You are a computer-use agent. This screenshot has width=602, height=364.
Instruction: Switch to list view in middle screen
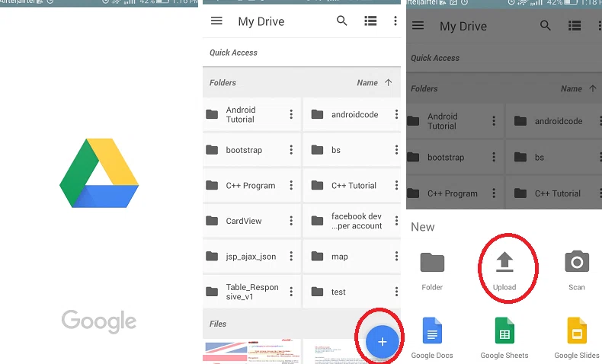[x=370, y=21]
